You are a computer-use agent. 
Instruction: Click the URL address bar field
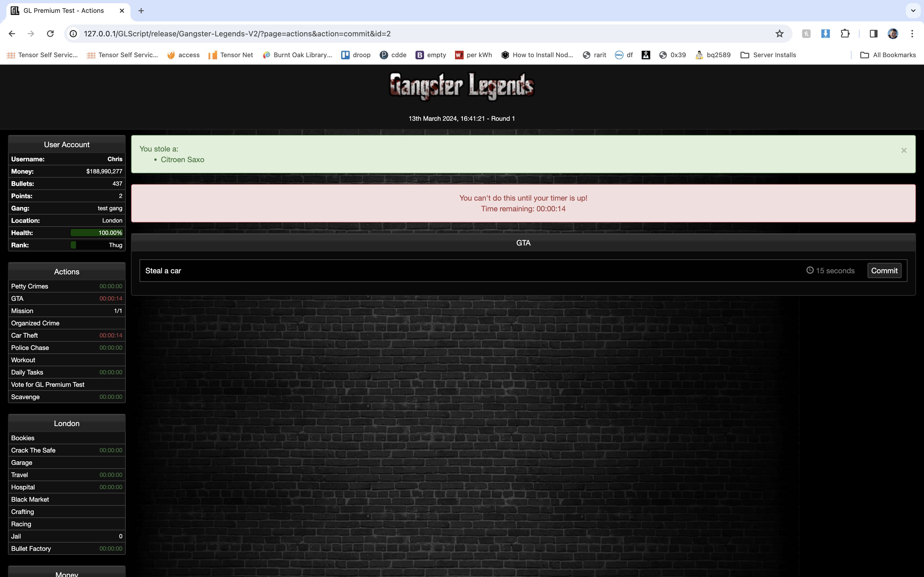click(x=420, y=34)
